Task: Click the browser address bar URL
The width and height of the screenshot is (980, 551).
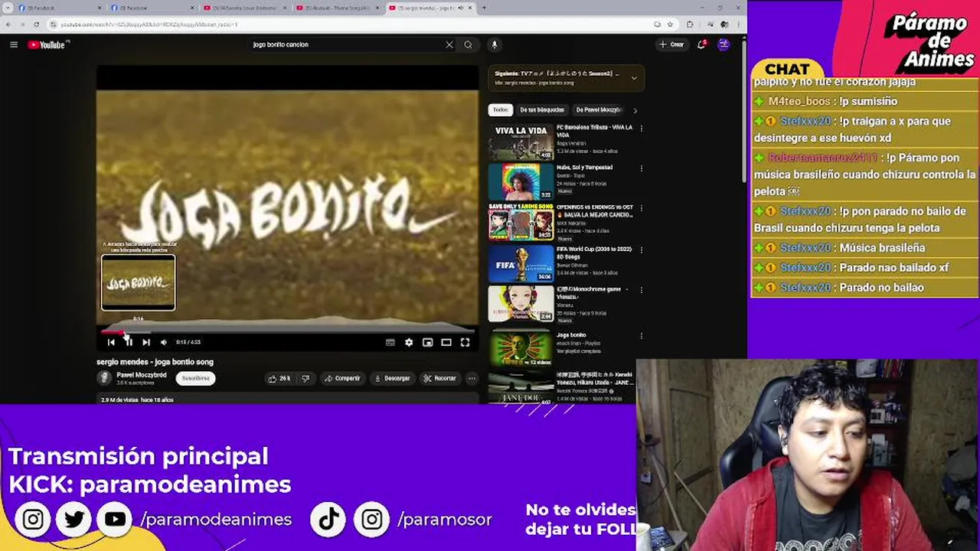Action: [149, 24]
